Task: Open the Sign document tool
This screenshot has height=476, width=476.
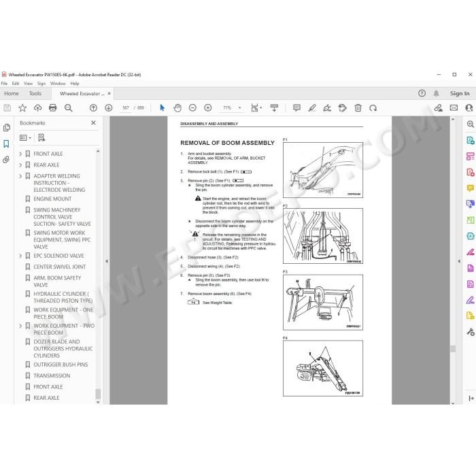Action: [x=327, y=107]
